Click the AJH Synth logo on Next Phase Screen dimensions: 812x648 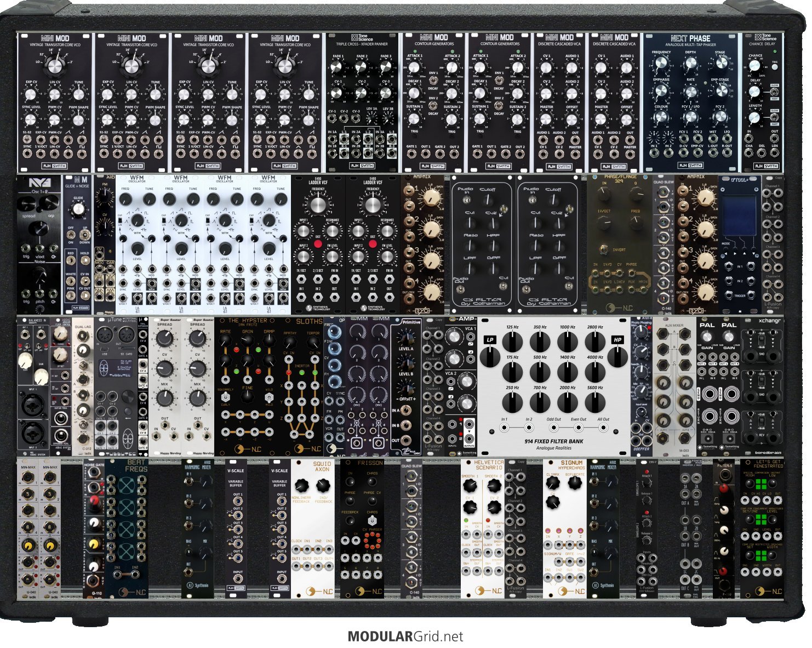[x=690, y=165]
